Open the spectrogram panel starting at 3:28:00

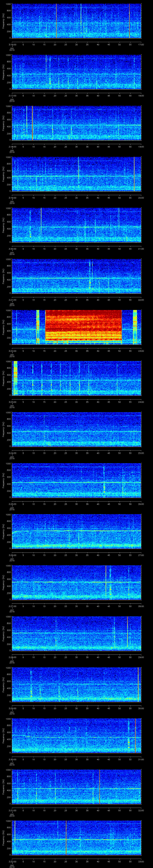[x=77, y=633]
